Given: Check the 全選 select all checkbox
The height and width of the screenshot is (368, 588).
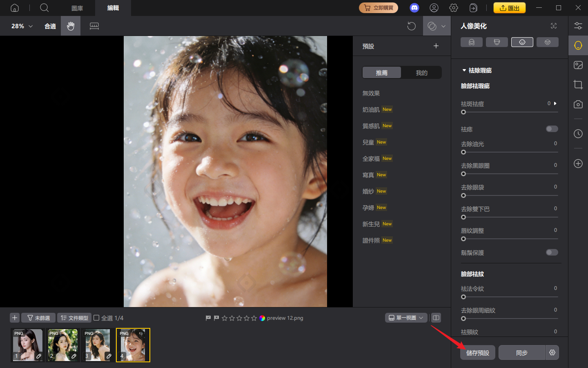Looking at the screenshot, I should (x=97, y=318).
